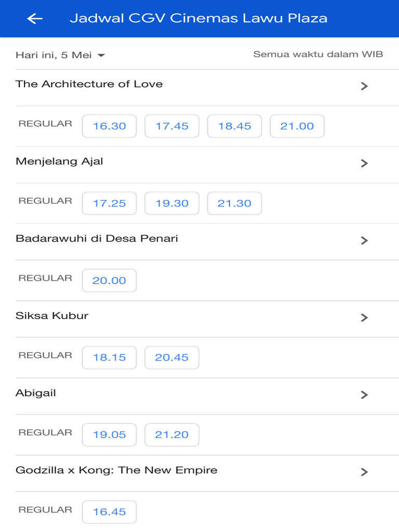Pick Siksa Kubur 18.15 showtime

click(109, 357)
